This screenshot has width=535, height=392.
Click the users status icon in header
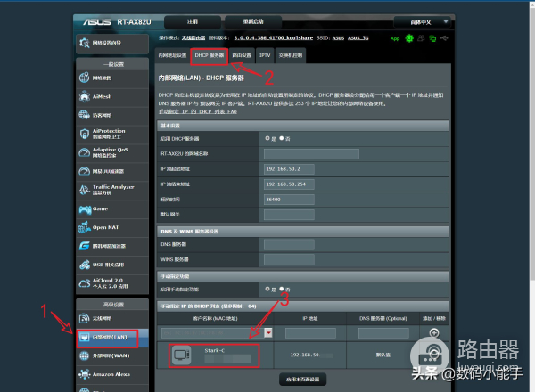coord(421,38)
